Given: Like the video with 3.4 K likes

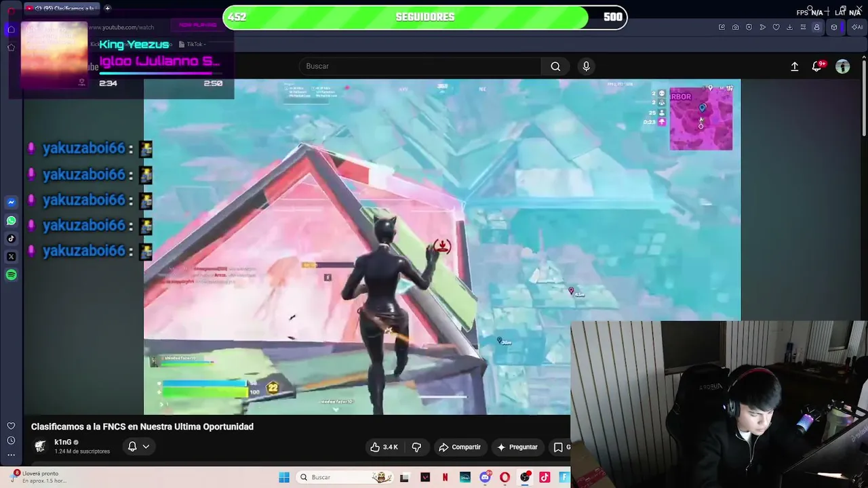Looking at the screenshot, I should coord(383,447).
